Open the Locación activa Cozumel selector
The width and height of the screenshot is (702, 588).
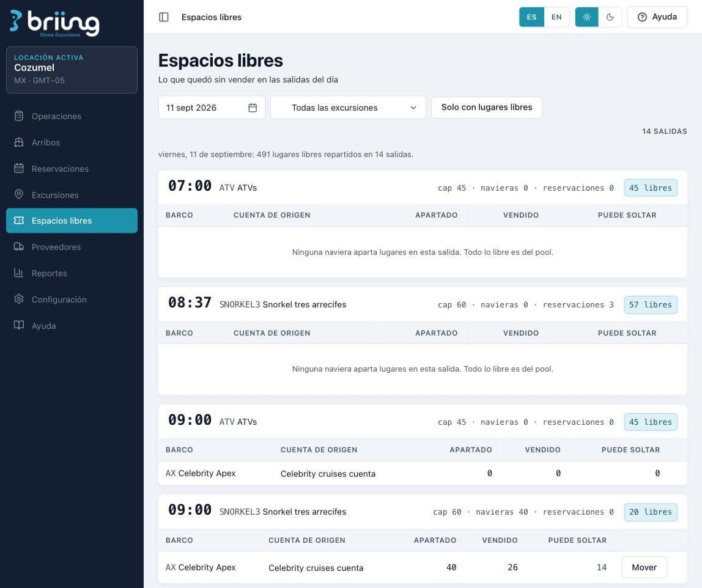[x=72, y=70]
